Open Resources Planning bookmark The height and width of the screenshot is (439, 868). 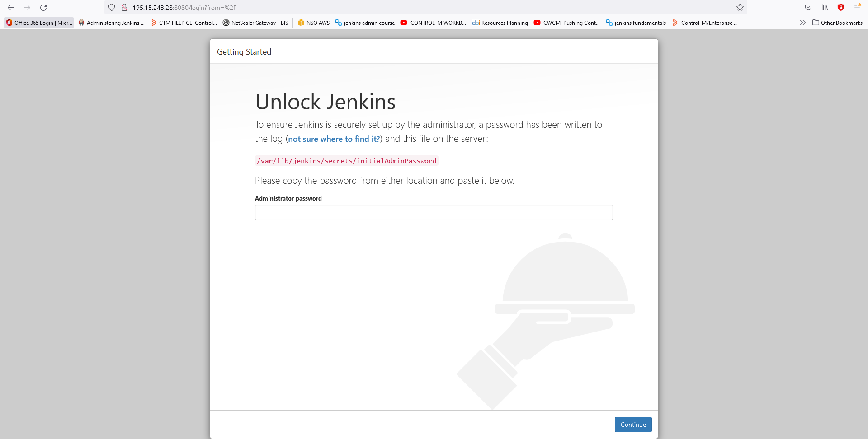[x=500, y=23]
